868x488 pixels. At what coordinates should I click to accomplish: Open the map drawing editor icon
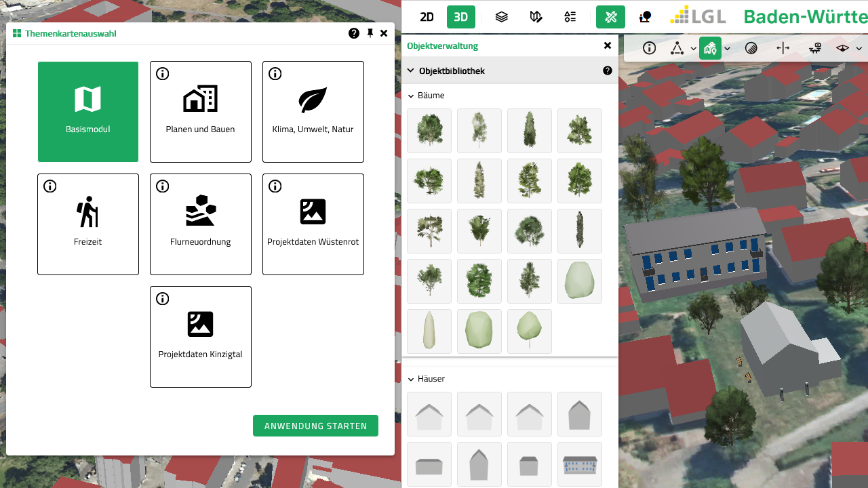536,17
